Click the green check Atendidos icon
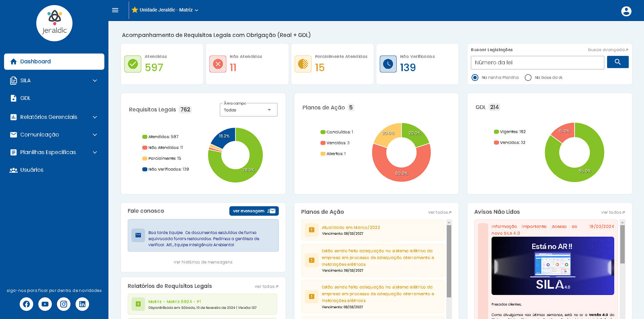Viewport: 644px width, 319px height. pyautogui.click(x=133, y=64)
